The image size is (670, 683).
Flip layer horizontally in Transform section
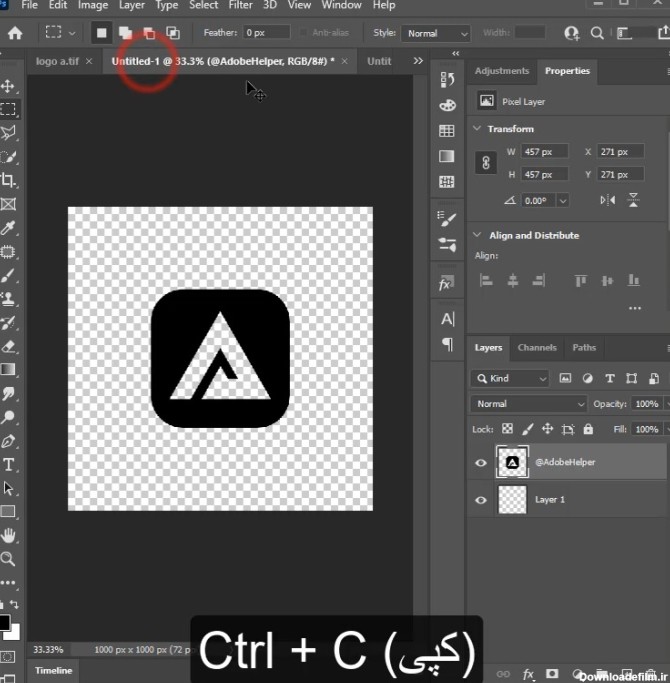[x=608, y=200]
